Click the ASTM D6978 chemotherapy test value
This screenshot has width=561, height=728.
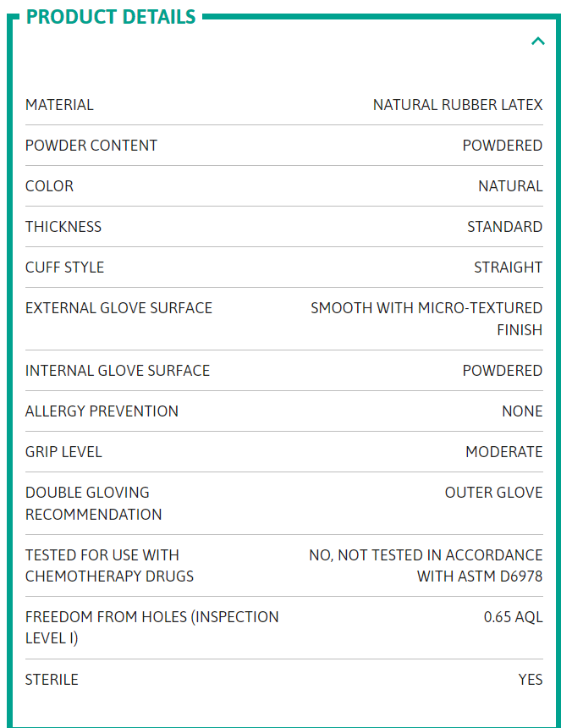coord(426,565)
